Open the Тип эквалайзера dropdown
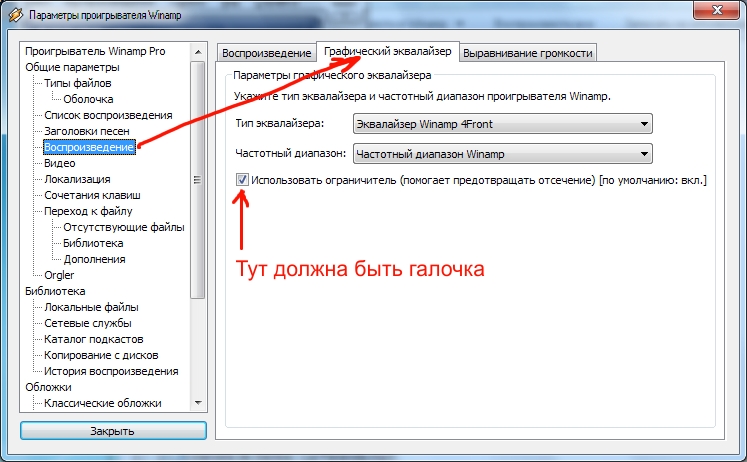This screenshot has width=747, height=462. click(503, 124)
